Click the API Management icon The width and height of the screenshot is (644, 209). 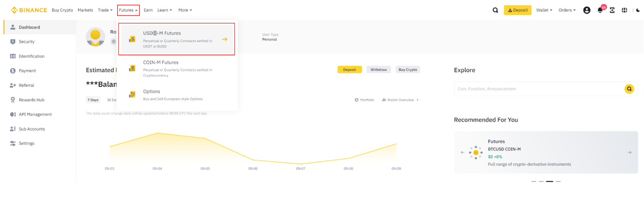[13, 114]
